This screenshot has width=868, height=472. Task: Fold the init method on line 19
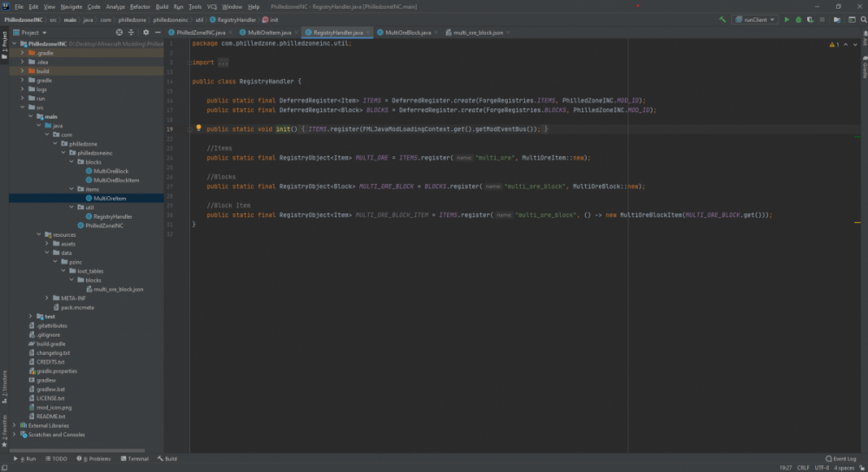click(x=189, y=129)
